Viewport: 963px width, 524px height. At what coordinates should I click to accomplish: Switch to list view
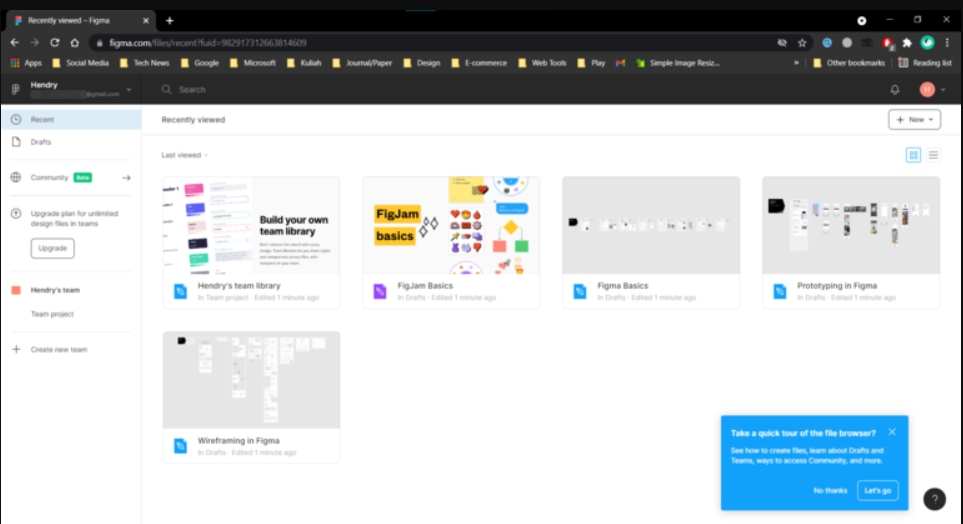(934, 155)
